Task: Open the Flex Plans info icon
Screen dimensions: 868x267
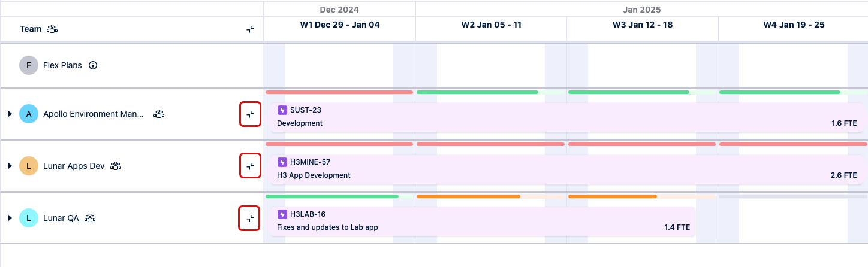Action: click(93, 65)
